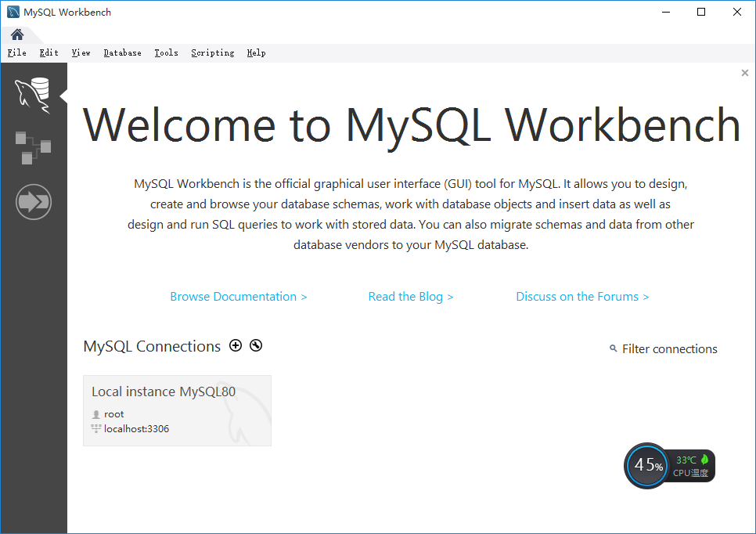Click the 45% CPU usage gauge widget
The height and width of the screenshot is (534, 756).
647,466
